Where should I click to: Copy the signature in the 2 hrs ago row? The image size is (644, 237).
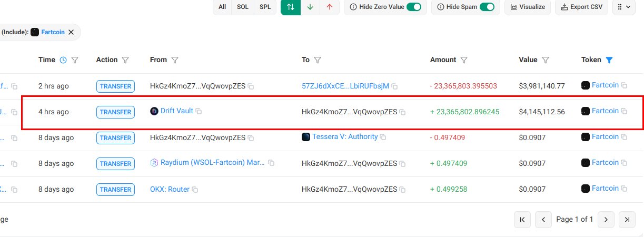pos(15,86)
